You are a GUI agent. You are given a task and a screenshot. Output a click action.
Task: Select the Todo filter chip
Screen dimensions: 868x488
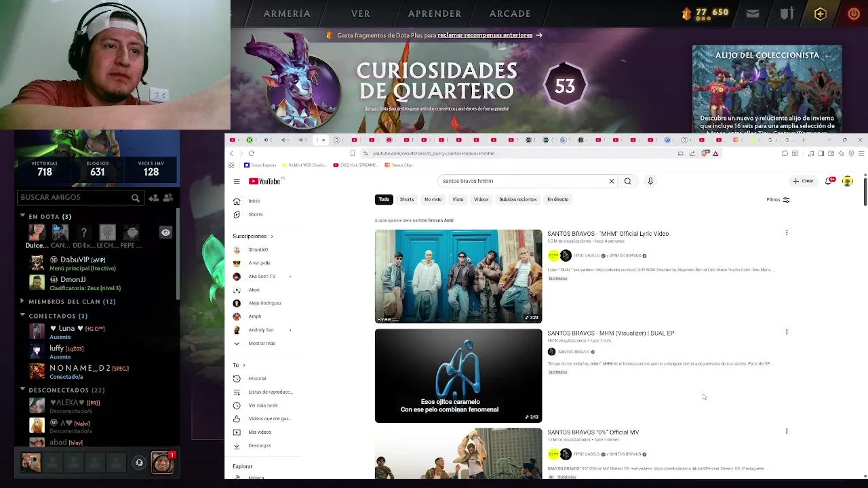coord(384,199)
